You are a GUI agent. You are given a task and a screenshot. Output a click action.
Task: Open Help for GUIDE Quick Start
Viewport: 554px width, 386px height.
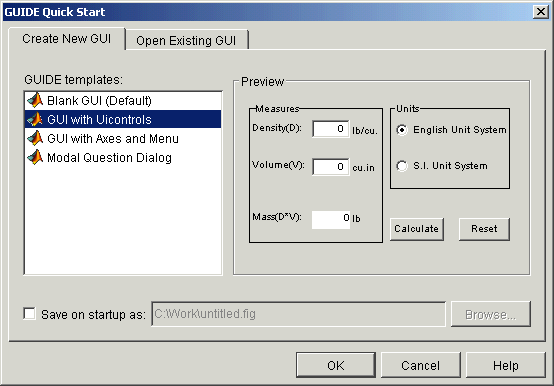(506, 365)
